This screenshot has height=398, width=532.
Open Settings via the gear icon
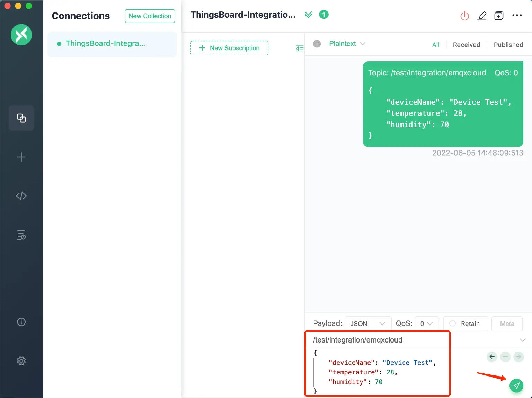(21, 361)
